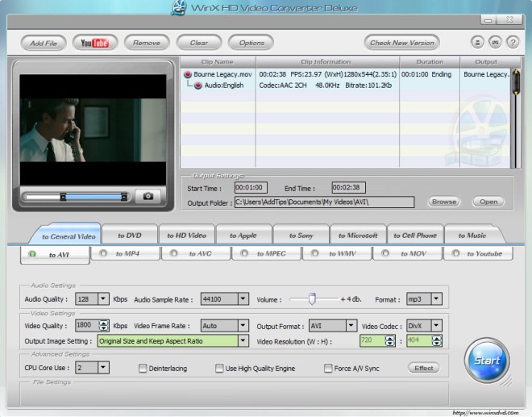Screen dimensions: 532x417
Task: Click the red Audio:English track icon
Action: click(x=198, y=85)
